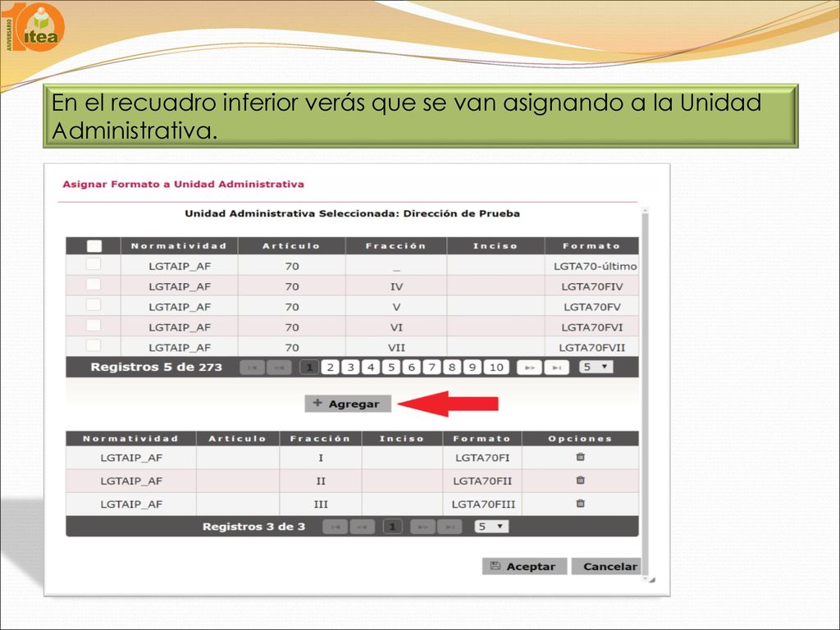
Task: Go to next page in lower table
Action: tap(422, 527)
